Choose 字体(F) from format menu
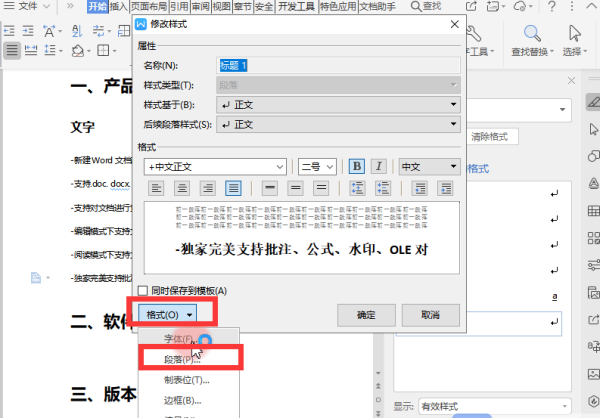The height and width of the screenshot is (418, 600). click(x=189, y=339)
